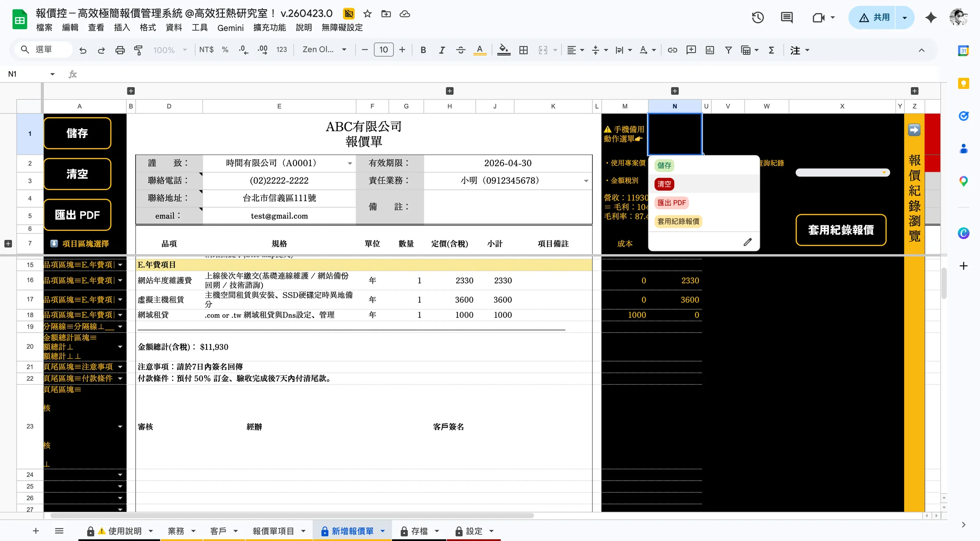The width and height of the screenshot is (980, 541).
Task: Click the Gemini sparkle icon
Action: (931, 18)
